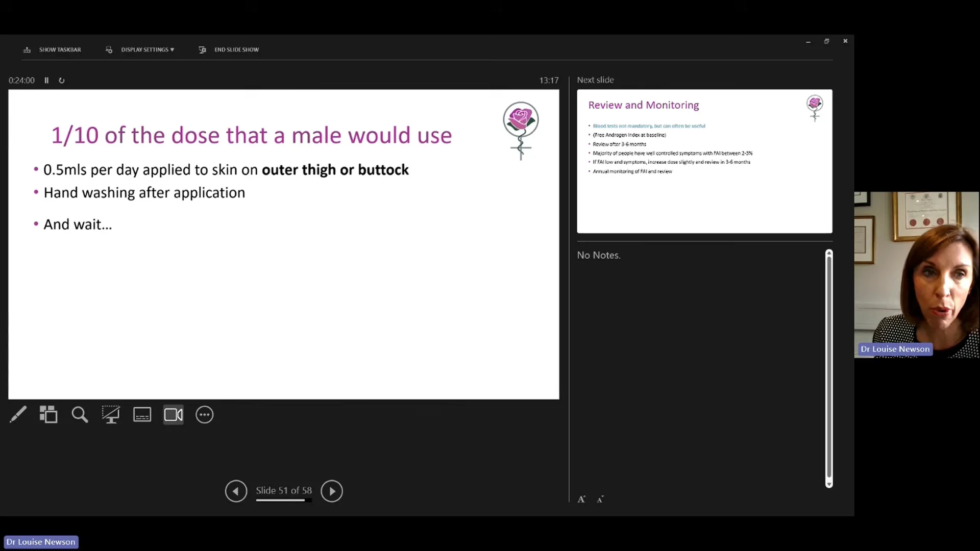Decrease font size in notes panel
980x551 pixels.
tap(600, 499)
